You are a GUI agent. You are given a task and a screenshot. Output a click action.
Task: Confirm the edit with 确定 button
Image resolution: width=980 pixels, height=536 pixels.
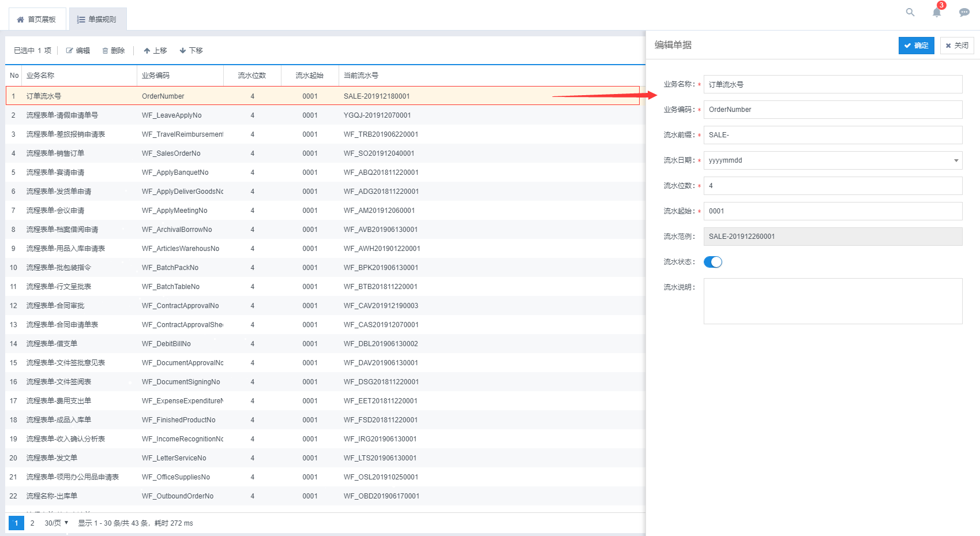pyautogui.click(x=916, y=46)
